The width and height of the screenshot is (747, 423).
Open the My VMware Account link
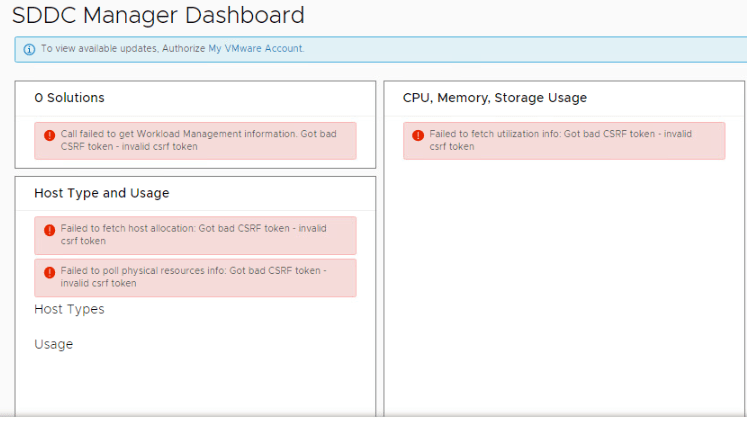(x=255, y=48)
